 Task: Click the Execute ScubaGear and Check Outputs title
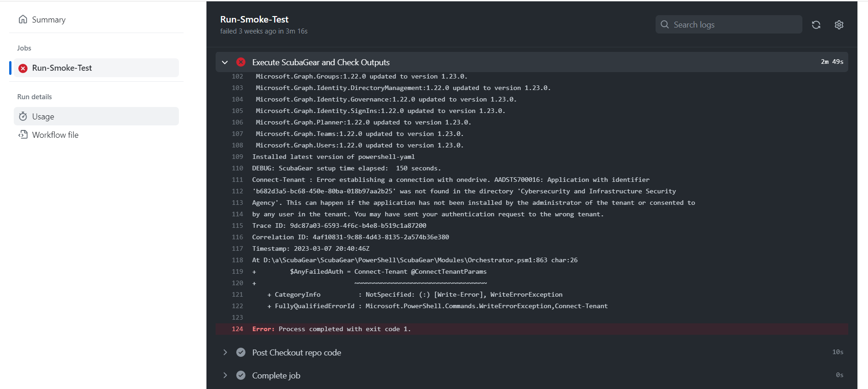[x=321, y=62]
